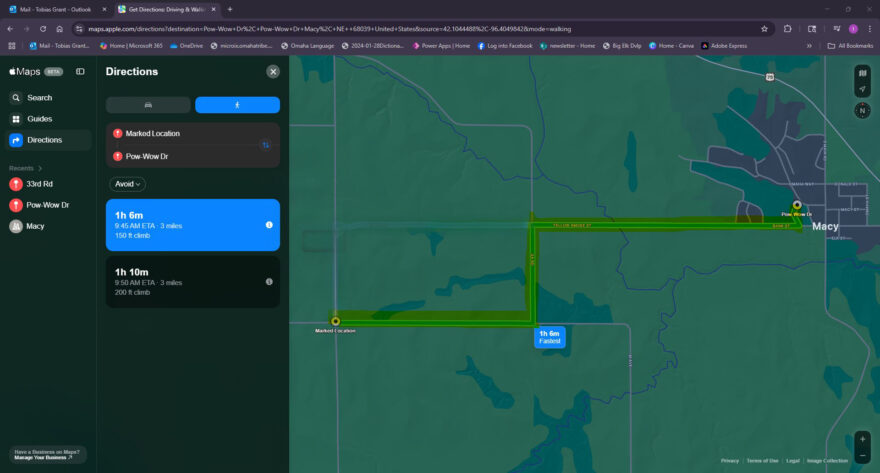Screen dimensions: 880x473
Task: Open Adobe Express bookmark
Action: click(x=724, y=46)
